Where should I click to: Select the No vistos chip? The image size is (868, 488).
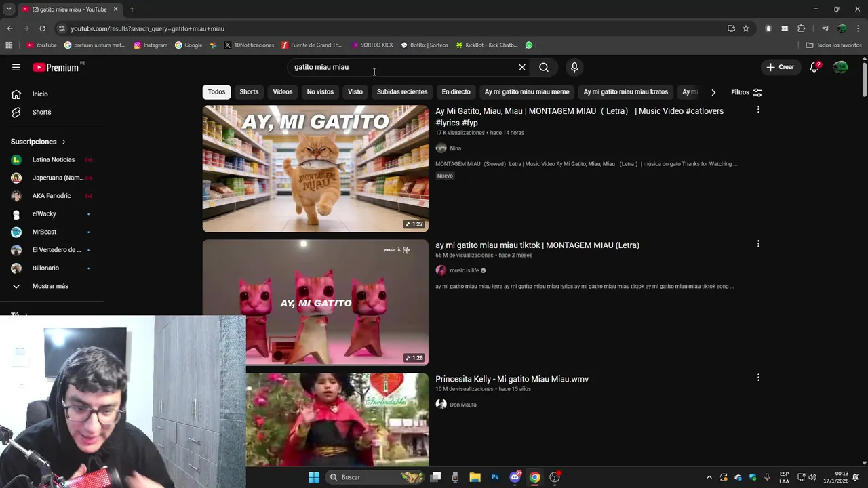click(x=320, y=92)
